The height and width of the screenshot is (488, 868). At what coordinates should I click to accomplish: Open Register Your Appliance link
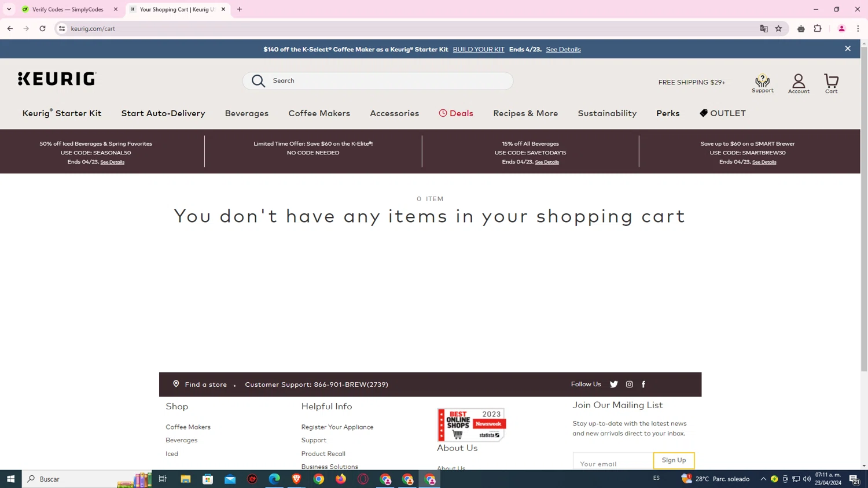pos(337,427)
